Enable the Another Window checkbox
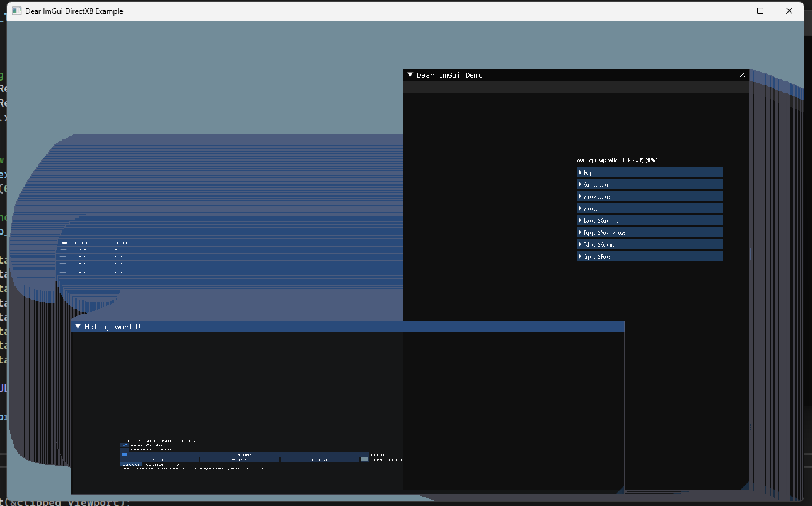The height and width of the screenshot is (506, 812). click(x=124, y=449)
